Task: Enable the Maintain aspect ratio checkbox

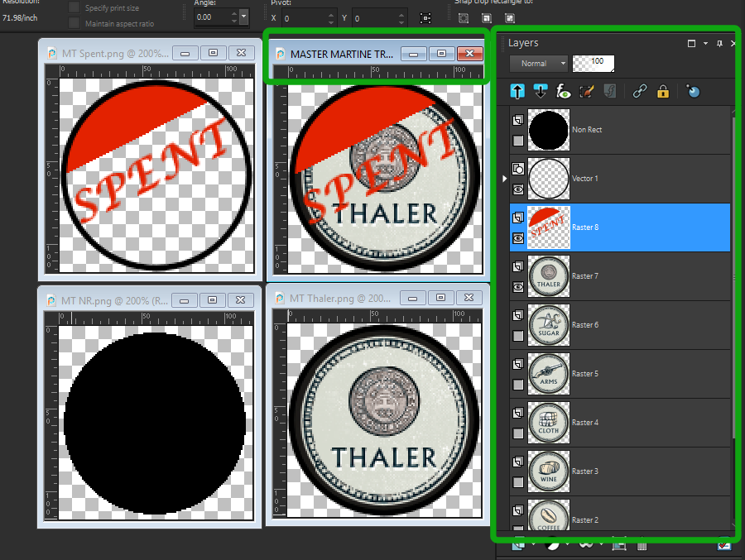Action: click(x=75, y=23)
